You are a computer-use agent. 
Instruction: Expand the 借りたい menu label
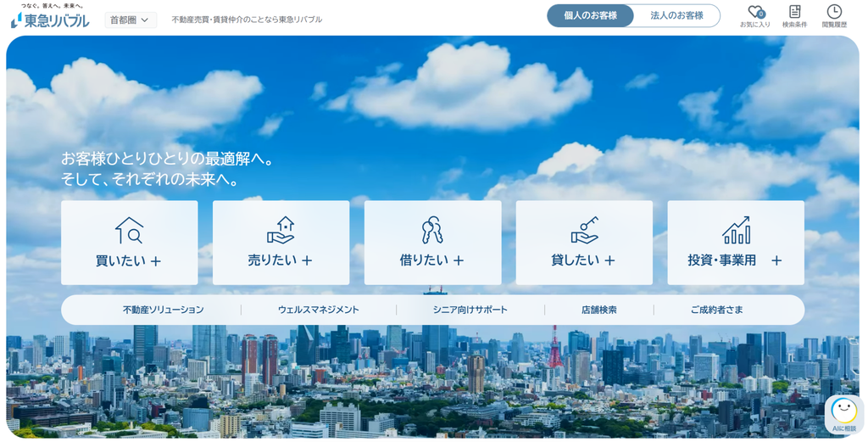tap(431, 260)
